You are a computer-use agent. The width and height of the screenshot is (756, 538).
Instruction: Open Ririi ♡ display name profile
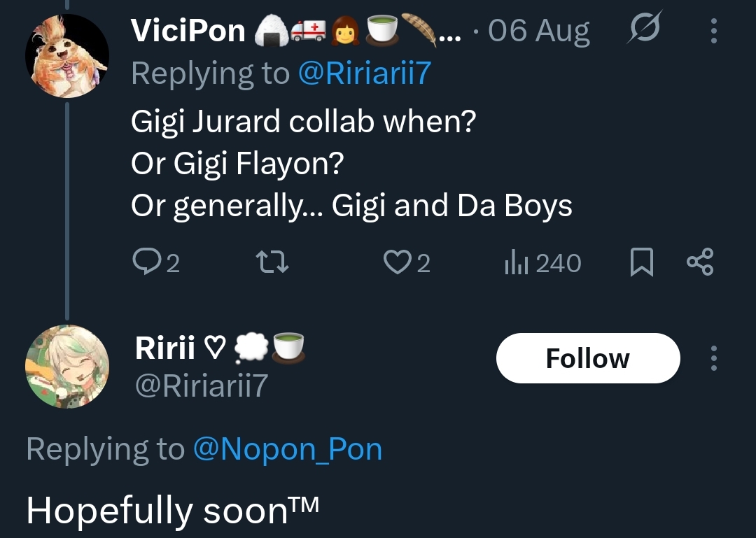(181, 348)
